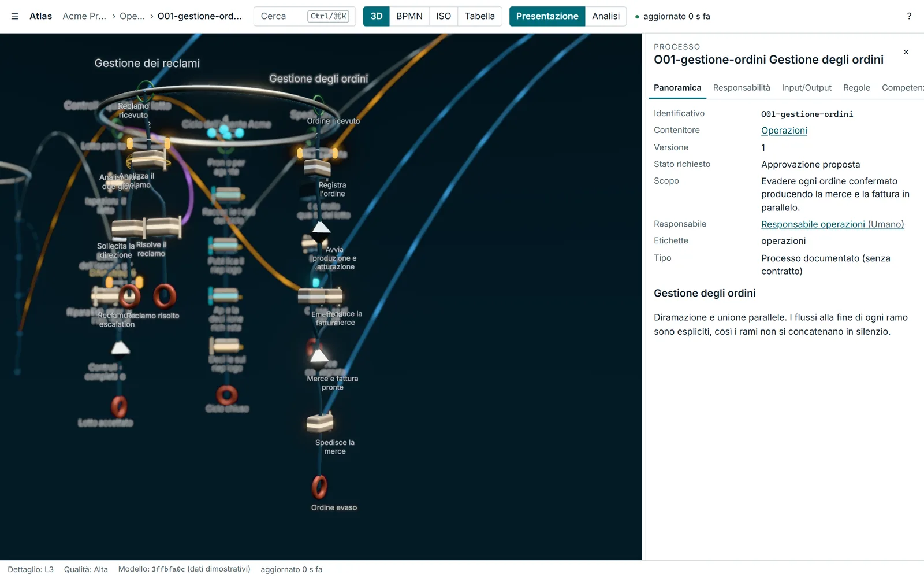Select the 'Registra l'ordine' task block

pyautogui.click(x=317, y=167)
